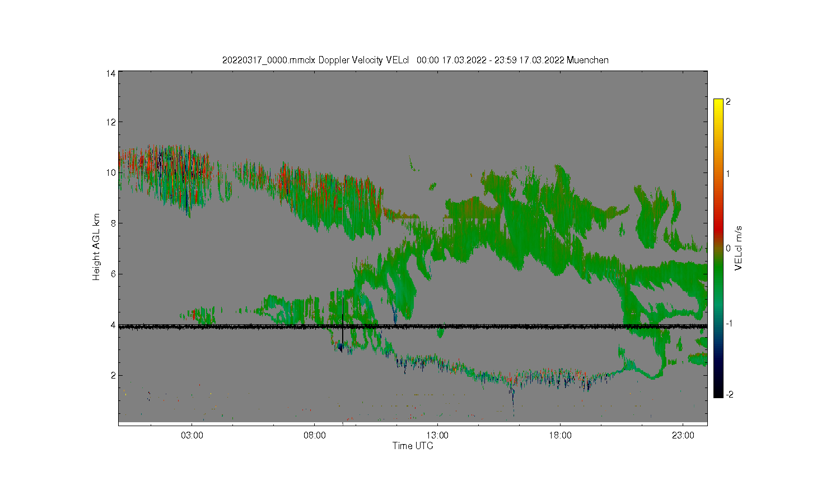Viewport: 840px width, 504px height.
Task: Click the colorbar '1' tick label
Action: point(728,174)
